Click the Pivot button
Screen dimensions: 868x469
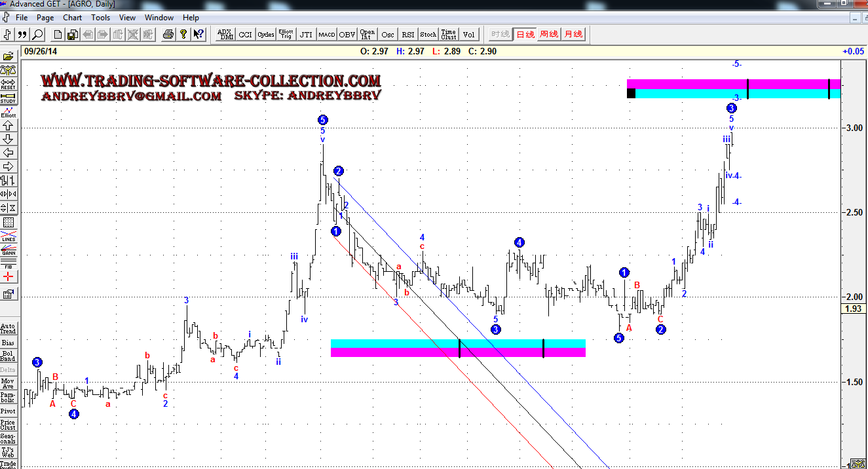click(8, 411)
